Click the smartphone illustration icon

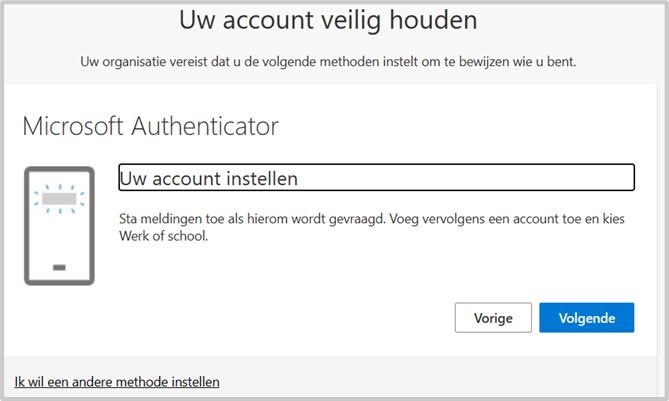(x=59, y=226)
